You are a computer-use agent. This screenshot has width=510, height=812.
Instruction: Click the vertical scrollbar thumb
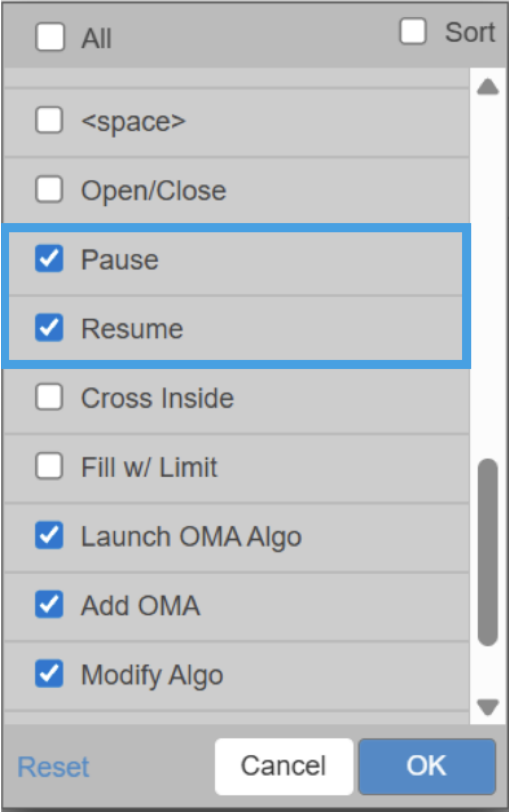[488, 551]
